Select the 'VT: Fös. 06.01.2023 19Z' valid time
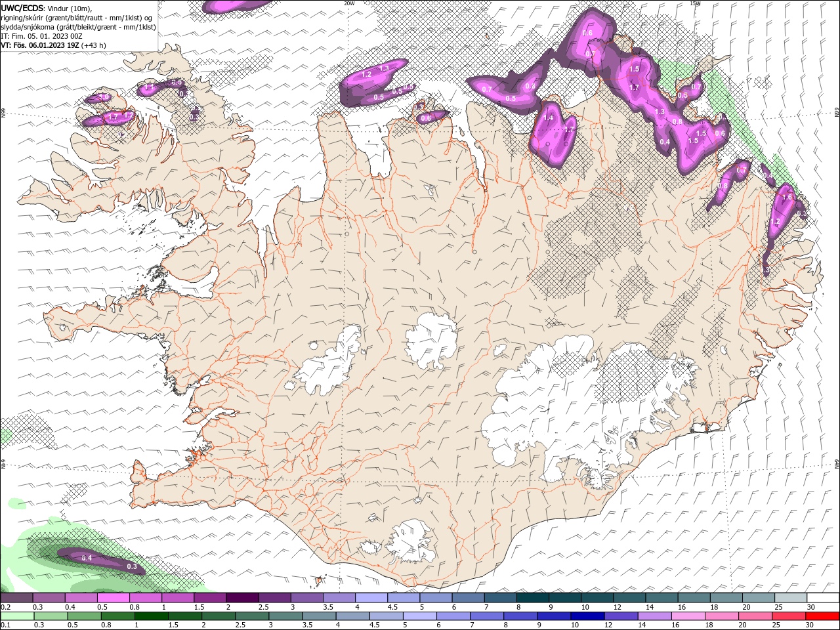Image resolution: width=840 pixels, height=630 pixels. coord(40,45)
